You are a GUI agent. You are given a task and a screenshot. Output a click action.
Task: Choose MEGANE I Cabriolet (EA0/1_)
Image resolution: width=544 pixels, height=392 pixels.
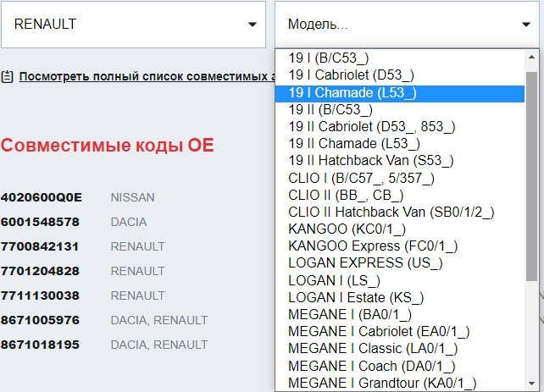(379, 331)
